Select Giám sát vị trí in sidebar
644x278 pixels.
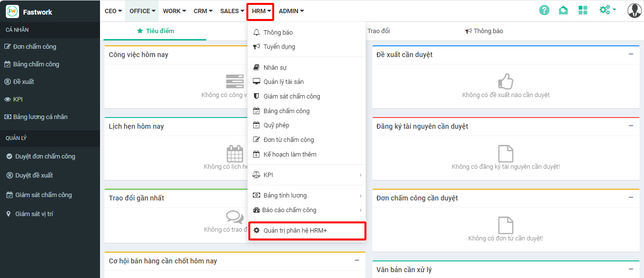click(34, 214)
